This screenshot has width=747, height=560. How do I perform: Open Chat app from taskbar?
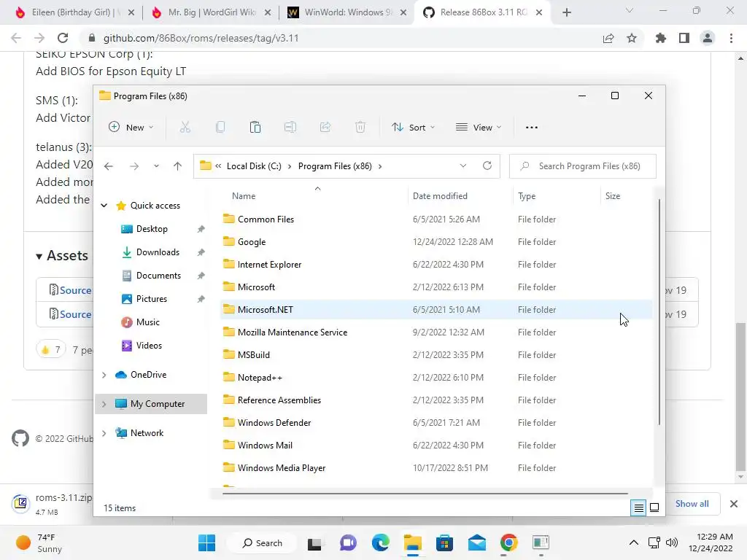[348, 542]
